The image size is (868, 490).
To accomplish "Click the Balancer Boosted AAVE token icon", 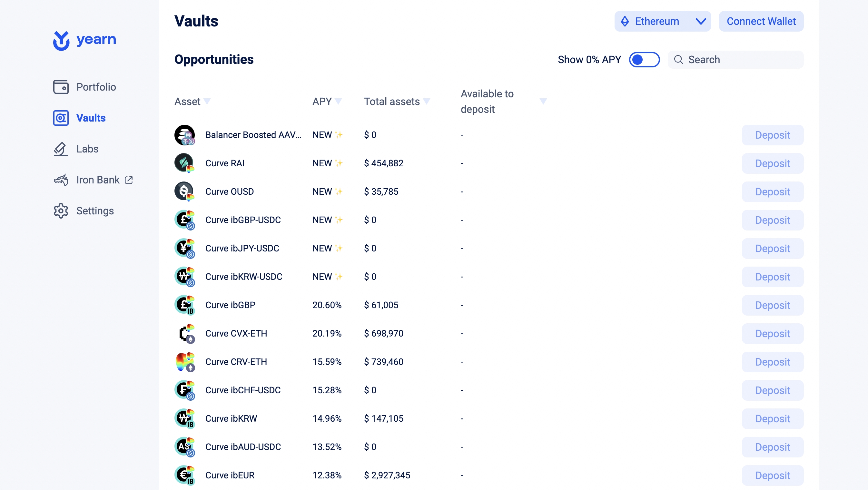I will pos(185,135).
